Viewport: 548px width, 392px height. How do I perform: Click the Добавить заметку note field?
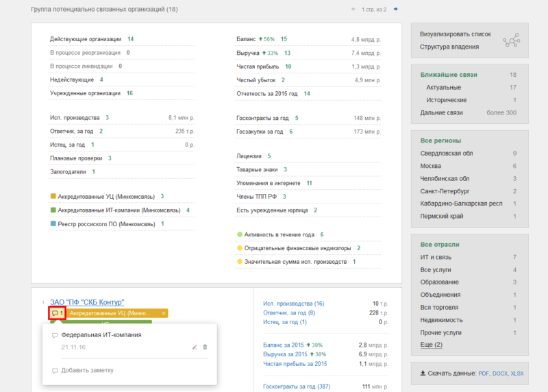coord(88,370)
